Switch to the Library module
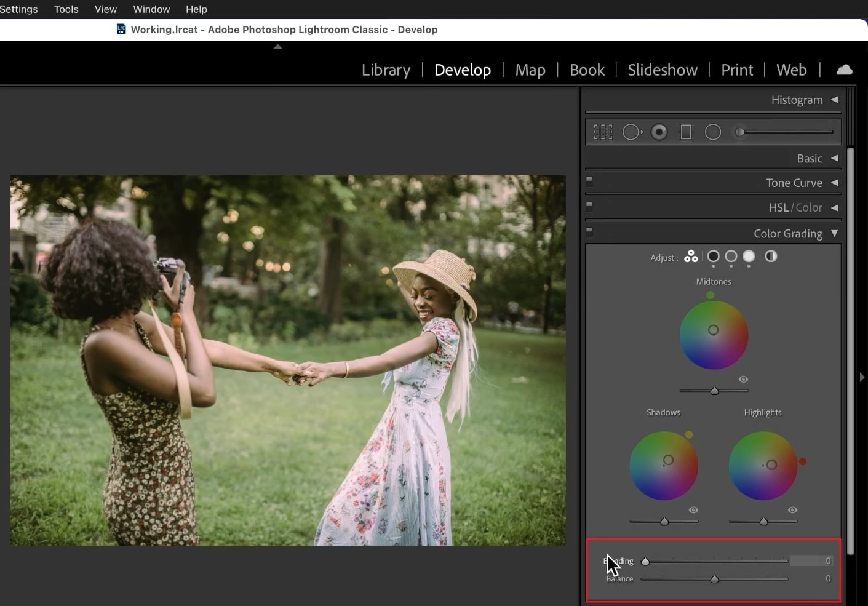Image resolution: width=868 pixels, height=606 pixels. (x=386, y=70)
